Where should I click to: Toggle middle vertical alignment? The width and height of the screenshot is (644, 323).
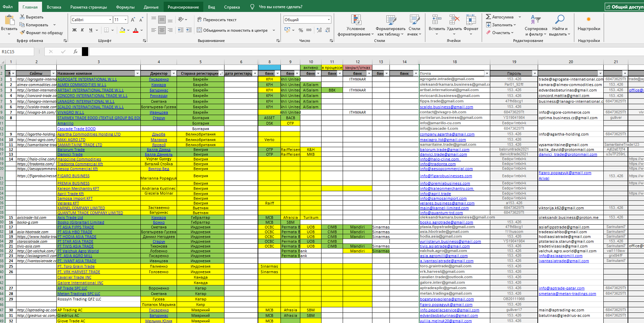(162, 19)
